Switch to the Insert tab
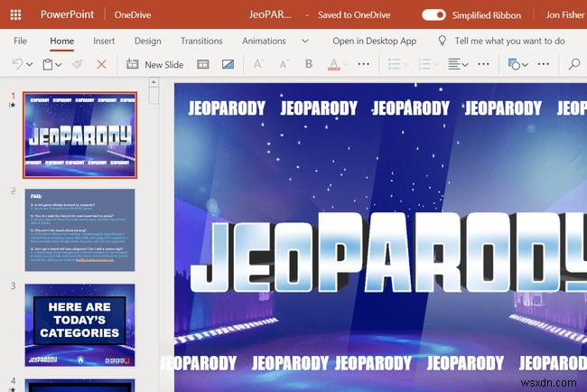This screenshot has width=587, height=392. pos(104,41)
